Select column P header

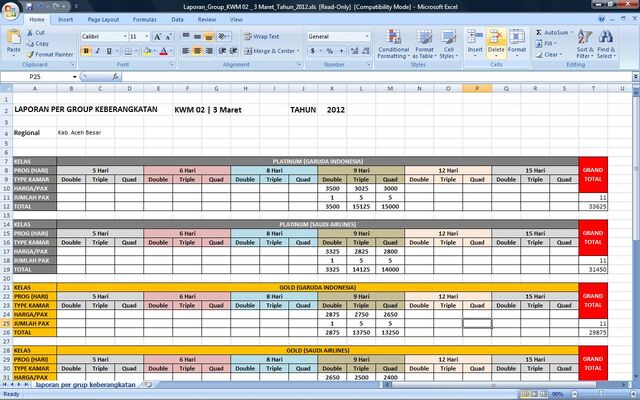477,88
